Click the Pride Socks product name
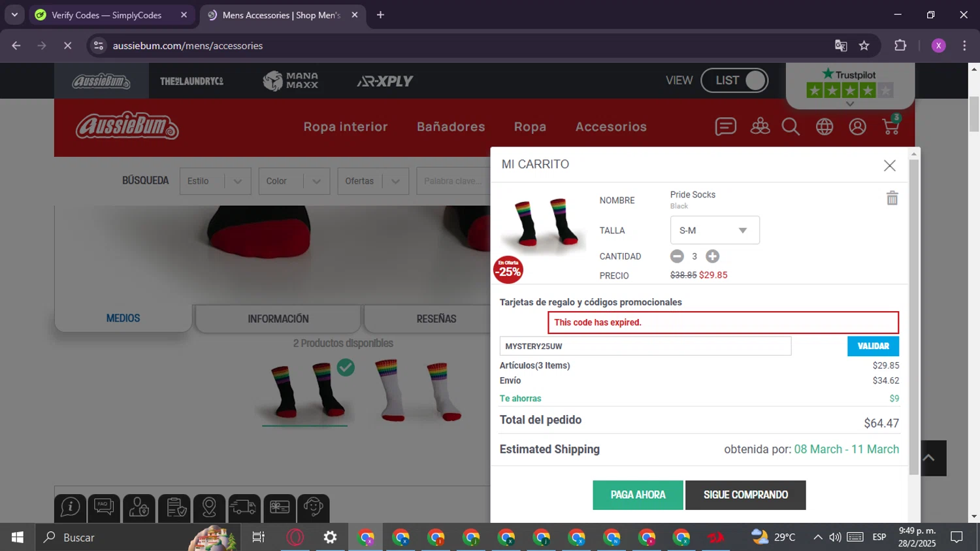Image resolution: width=980 pixels, height=551 pixels. (693, 195)
